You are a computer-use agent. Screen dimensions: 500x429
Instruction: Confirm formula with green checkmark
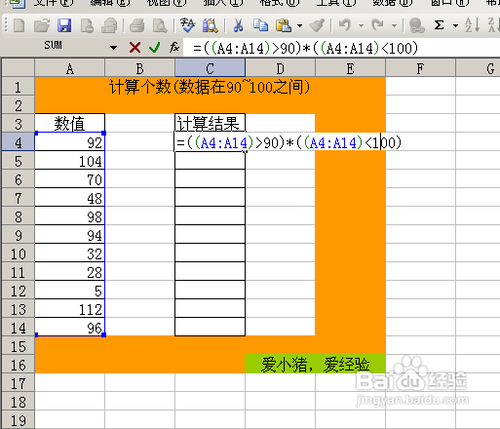point(154,48)
